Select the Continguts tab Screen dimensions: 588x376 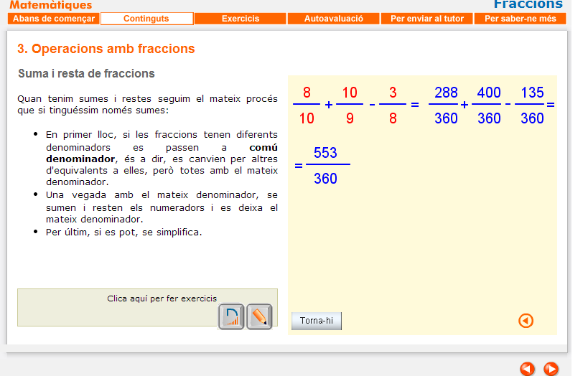[x=146, y=19]
